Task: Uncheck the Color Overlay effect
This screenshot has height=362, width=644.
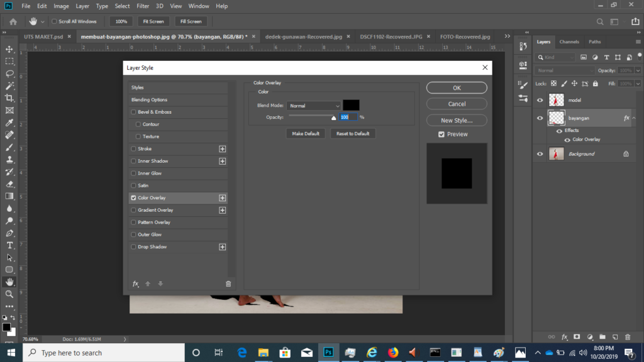Action: coord(133,198)
